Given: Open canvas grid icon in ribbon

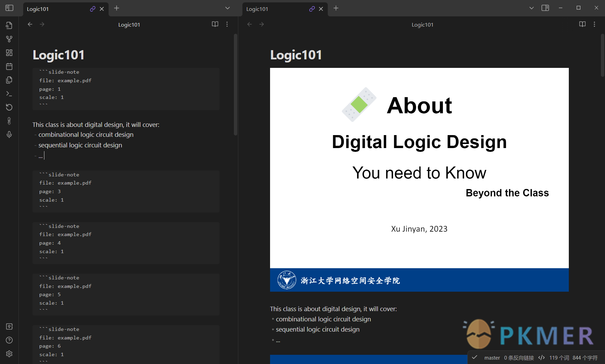Looking at the screenshot, I should pyautogui.click(x=9, y=53).
